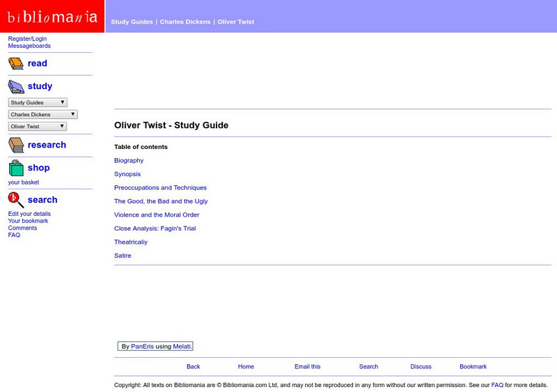Click the Table of contents label
Screen dimensions: 557x392
(141, 147)
